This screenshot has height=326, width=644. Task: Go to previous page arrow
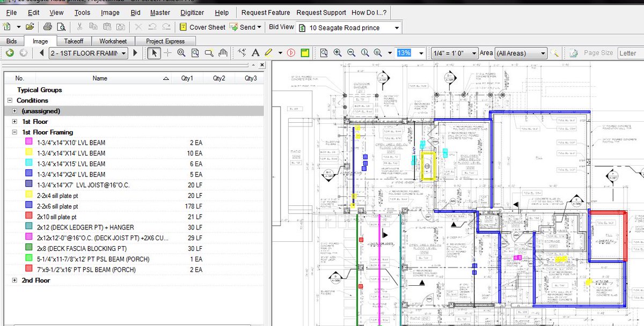(42, 53)
